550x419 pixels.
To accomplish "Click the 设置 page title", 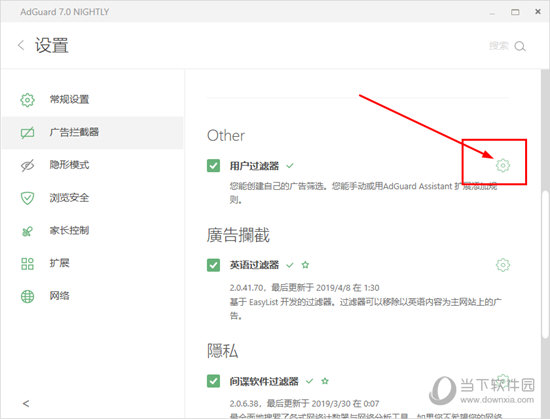I will pyautogui.click(x=52, y=46).
